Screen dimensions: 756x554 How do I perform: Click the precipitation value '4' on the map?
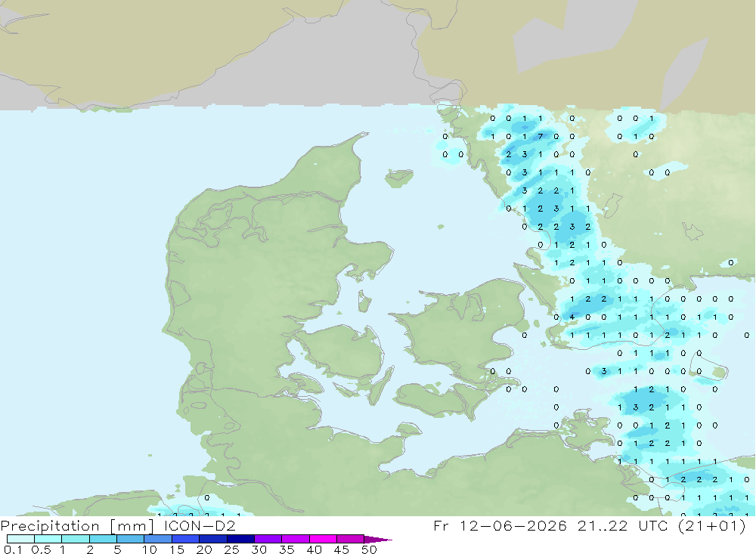(x=572, y=317)
